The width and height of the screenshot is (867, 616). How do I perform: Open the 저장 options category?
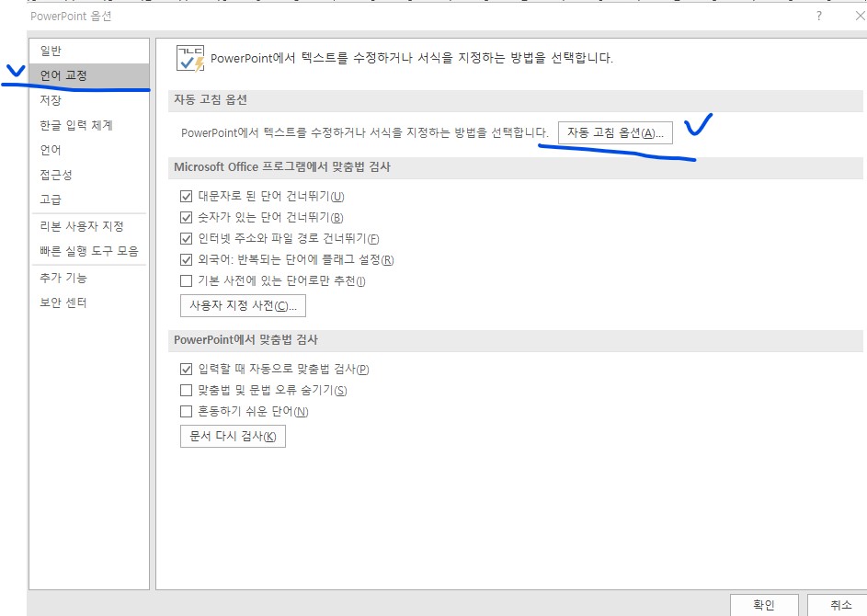coord(89,100)
